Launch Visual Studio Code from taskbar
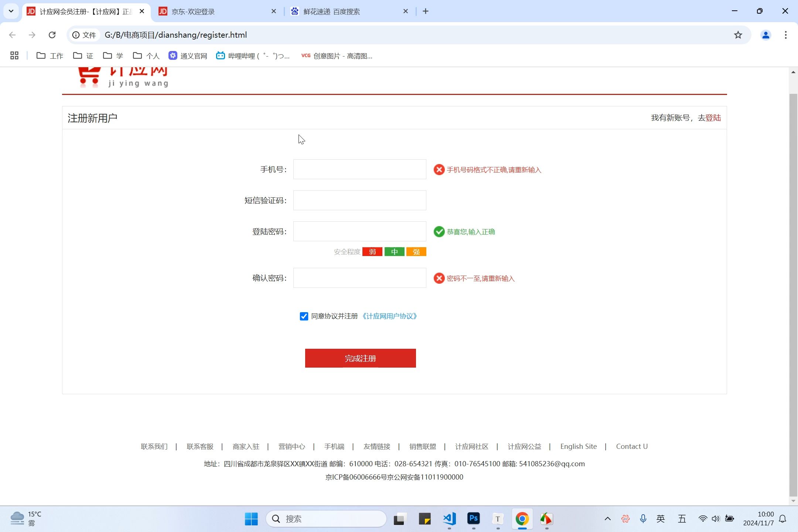Screen dimensions: 798x532 [449, 519]
